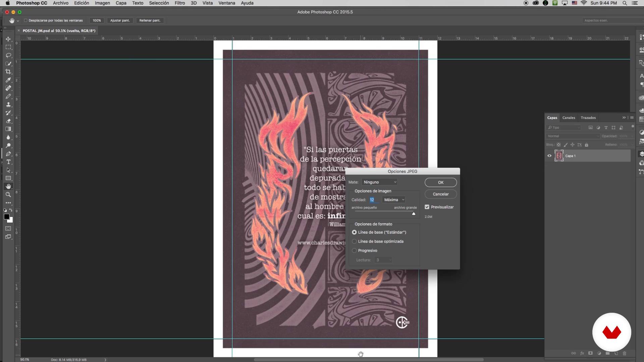
Task: Click the black foreground color swatch
Action: [x=6, y=217]
